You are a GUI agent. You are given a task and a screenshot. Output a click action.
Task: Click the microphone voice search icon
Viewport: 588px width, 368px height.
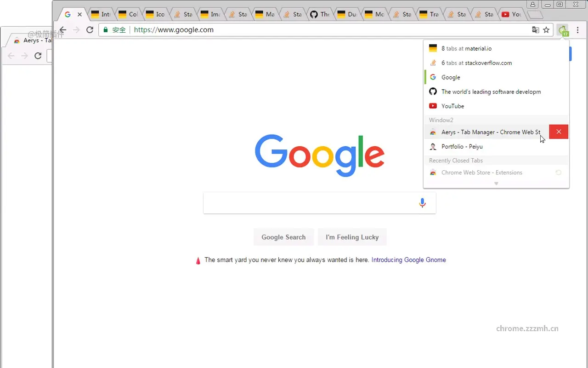click(422, 203)
